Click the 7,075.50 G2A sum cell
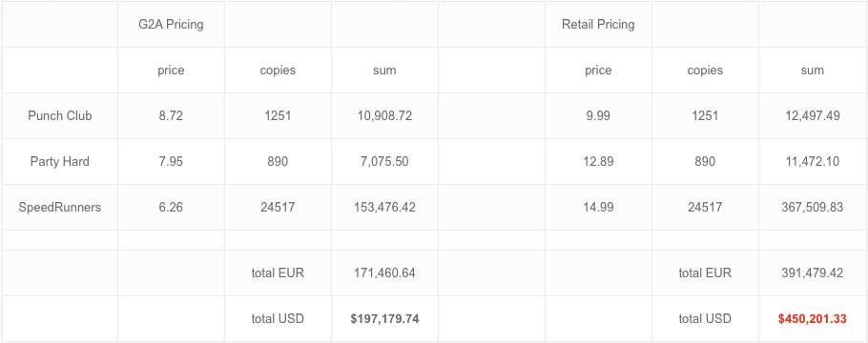Image resolution: width=868 pixels, height=343 pixels. [384, 162]
